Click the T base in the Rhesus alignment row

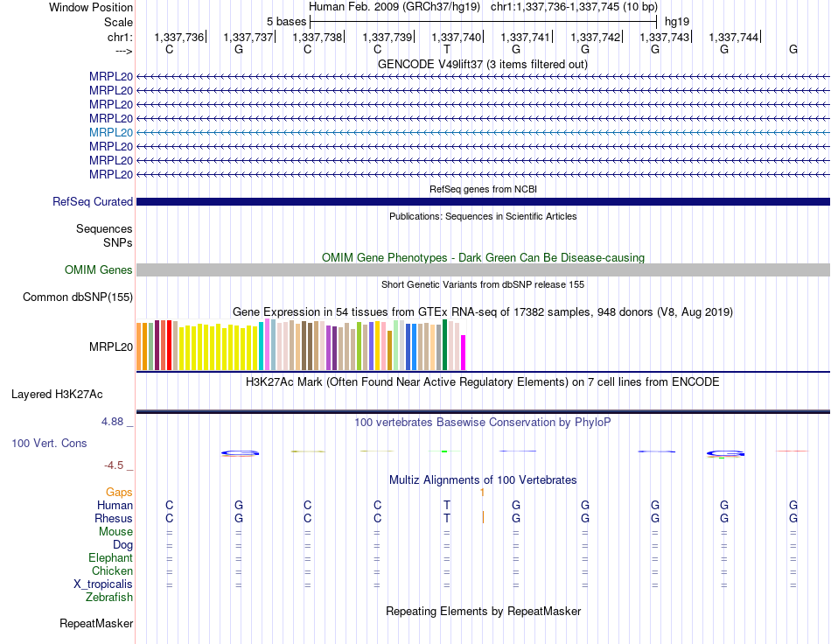coord(447,518)
